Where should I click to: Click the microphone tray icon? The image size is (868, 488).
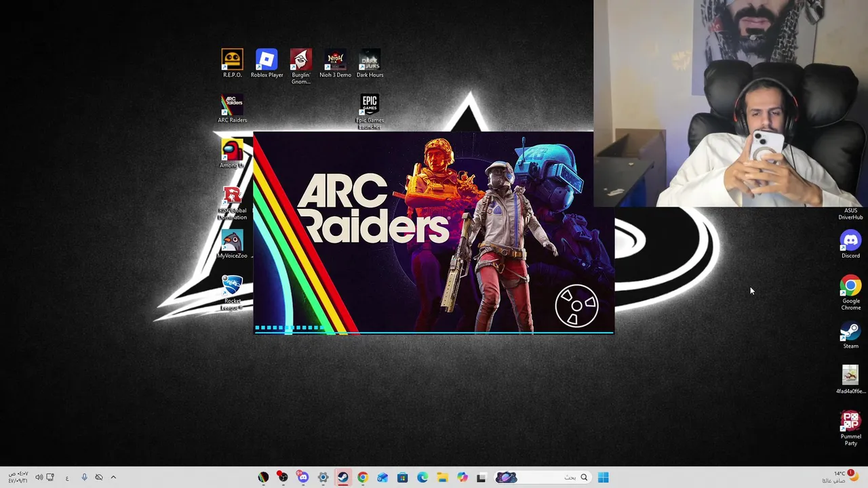tap(84, 477)
